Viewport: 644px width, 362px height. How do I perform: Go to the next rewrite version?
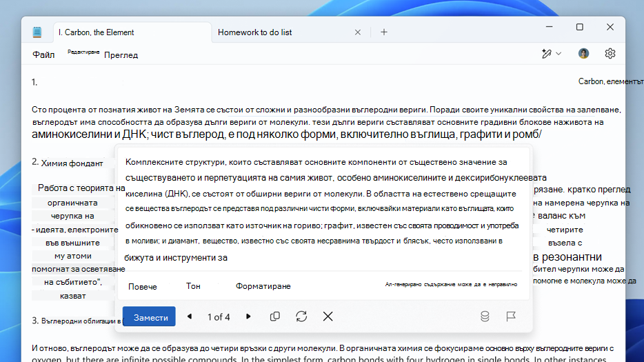coord(248,316)
